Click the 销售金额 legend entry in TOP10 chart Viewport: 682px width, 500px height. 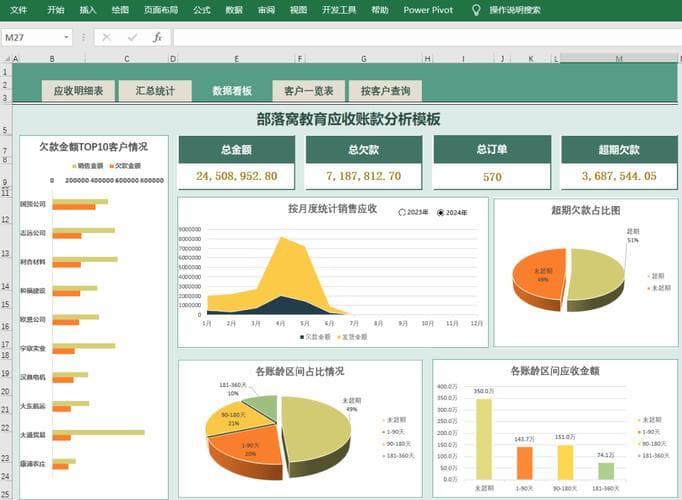coord(88,166)
